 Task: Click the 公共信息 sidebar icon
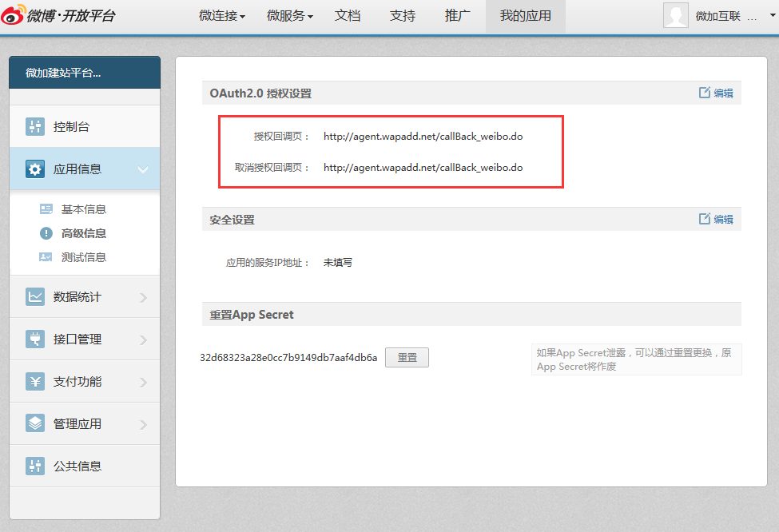[35, 466]
